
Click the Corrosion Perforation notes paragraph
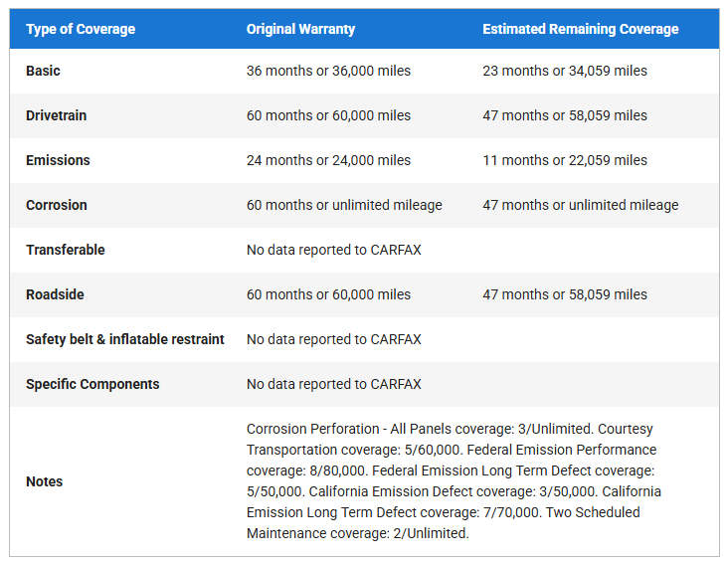pyautogui.click(x=454, y=481)
